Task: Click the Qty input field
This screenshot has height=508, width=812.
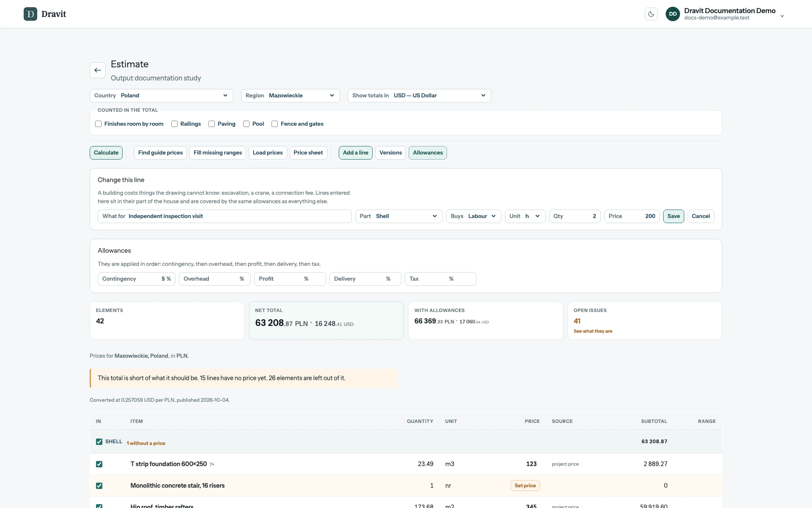Action: click(x=575, y=216)
